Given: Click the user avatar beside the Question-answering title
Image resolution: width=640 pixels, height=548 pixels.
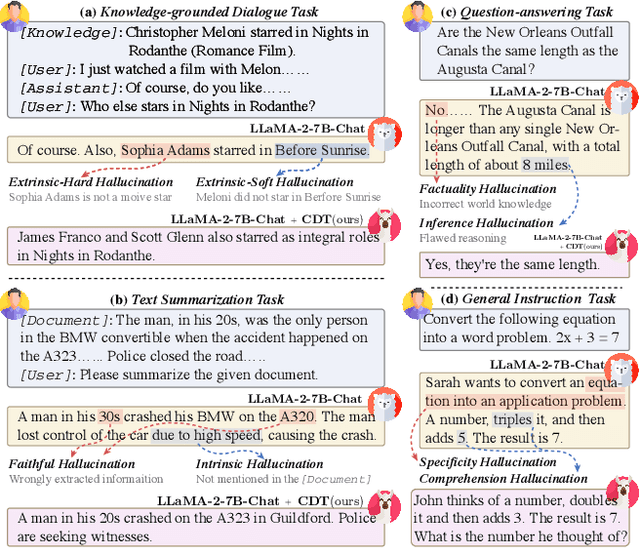Looking at the screenshot, I should (417, 16).
